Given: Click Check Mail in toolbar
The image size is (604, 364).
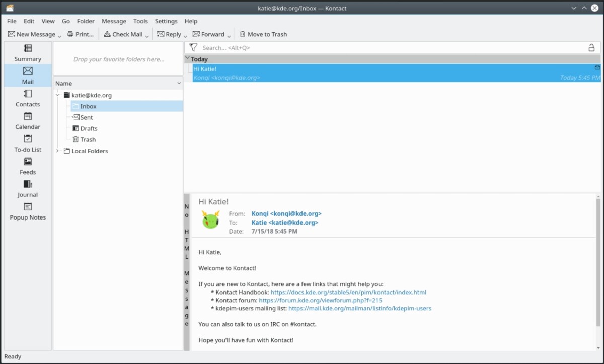Looking at the screenshot, I should coord(123,34).
